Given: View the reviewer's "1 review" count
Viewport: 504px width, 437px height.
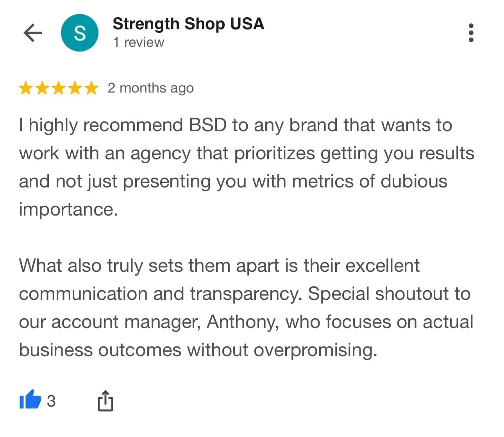Looking at the screenshot, I should tap(138, 42).
